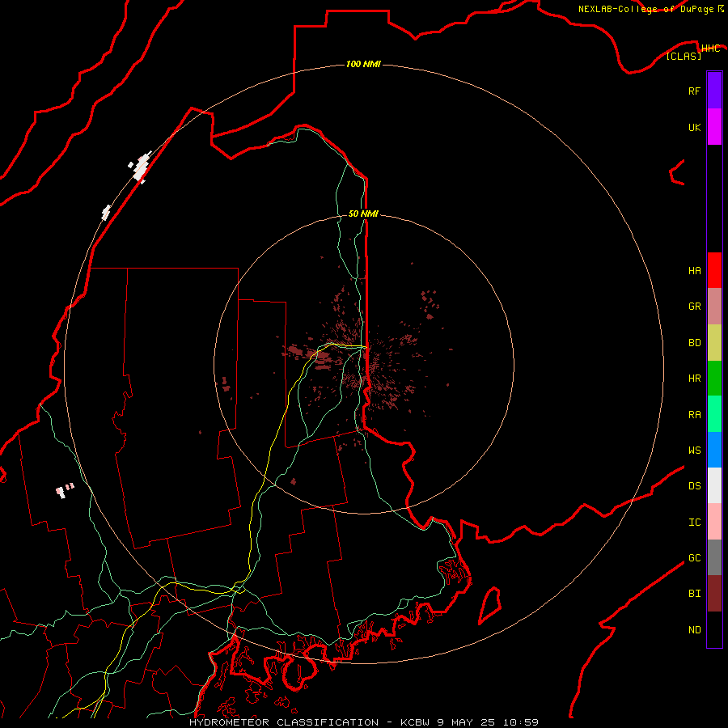
Task: Select the GR legend color block
Action: (714, 307)
